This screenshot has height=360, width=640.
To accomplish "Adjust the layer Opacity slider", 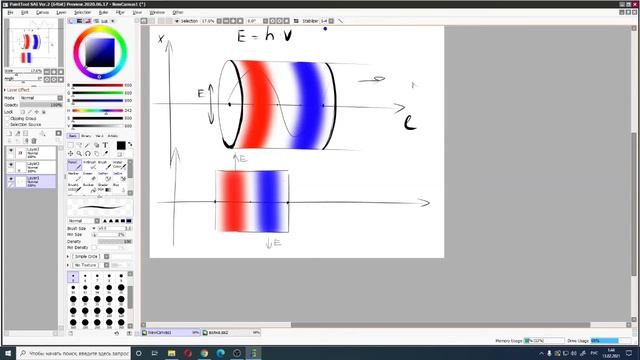I will (x=41, y=105).
